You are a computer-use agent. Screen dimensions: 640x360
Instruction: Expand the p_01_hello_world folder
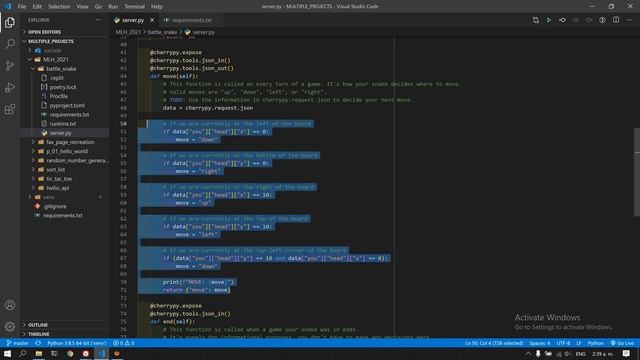pyautogui.click(x=65, y=151)
